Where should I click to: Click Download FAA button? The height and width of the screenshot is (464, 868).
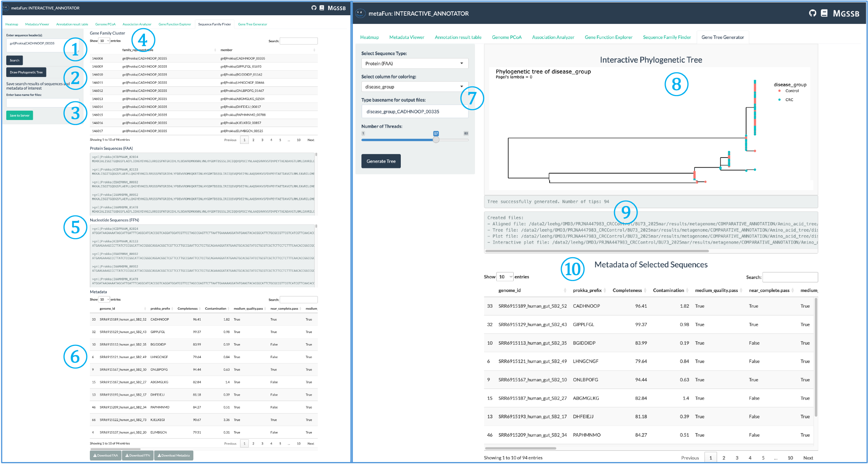[x=105, y=455]
